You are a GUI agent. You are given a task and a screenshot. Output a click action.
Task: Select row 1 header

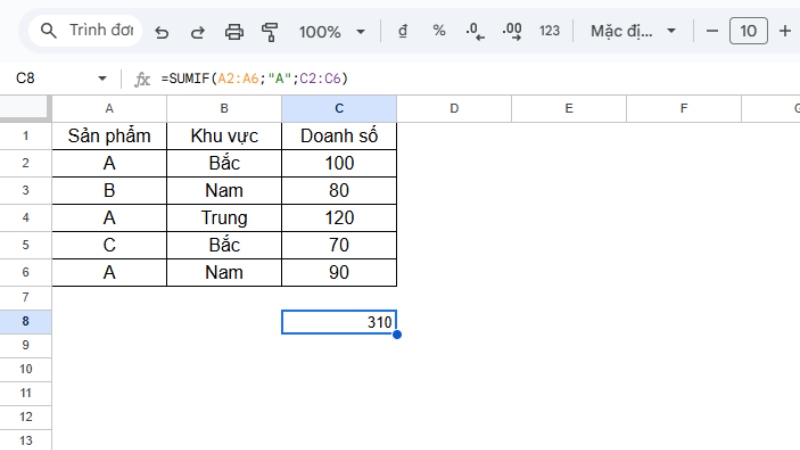(x=26, y=136)
